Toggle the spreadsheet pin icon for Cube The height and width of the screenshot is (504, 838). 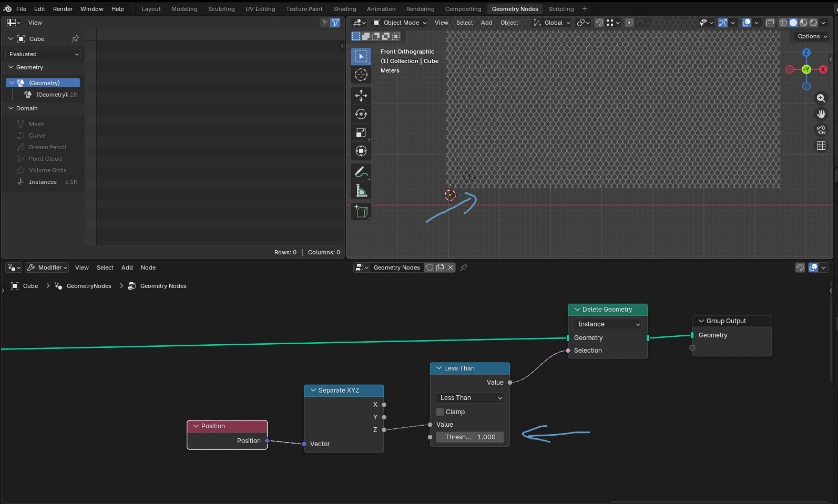click(x=75, y=39)
